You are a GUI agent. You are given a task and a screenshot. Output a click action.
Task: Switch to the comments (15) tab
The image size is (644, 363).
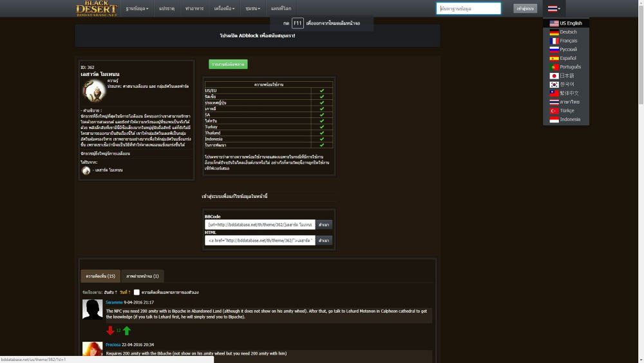click(x=102, y=276)
